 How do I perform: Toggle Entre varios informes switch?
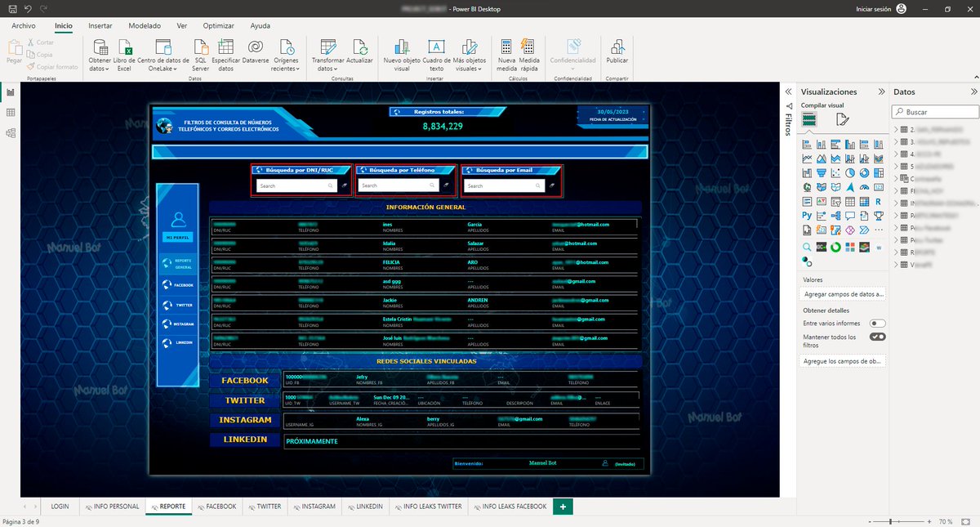pyautogui.click(x=877, y=324)
